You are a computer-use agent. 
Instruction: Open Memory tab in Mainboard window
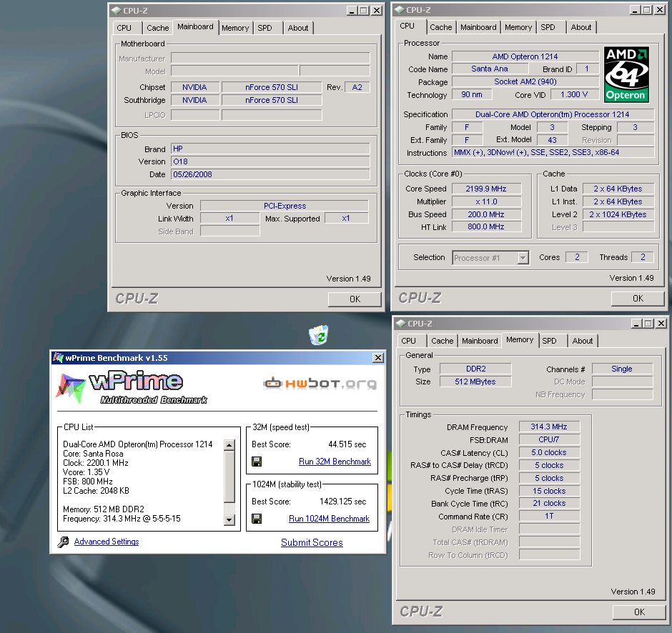(x=235, y=28)
